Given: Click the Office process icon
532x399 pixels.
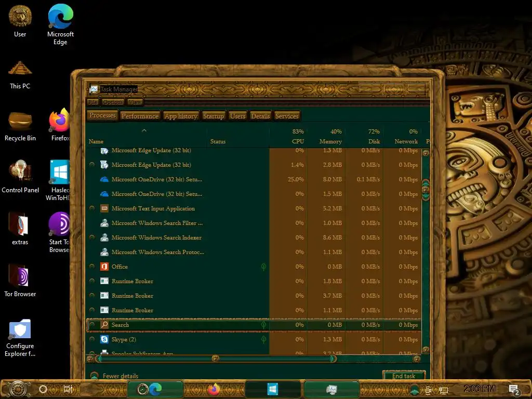Looking at the screenshot, I should [104, 267].
